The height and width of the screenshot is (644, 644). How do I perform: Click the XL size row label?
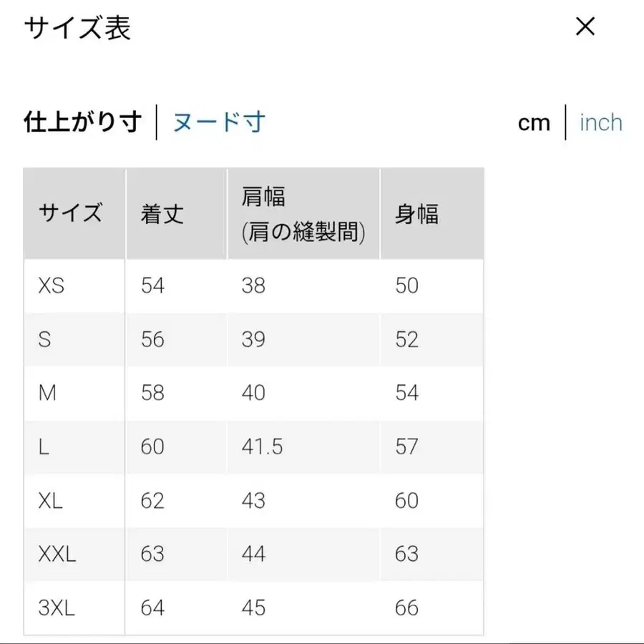click(50, 500)
